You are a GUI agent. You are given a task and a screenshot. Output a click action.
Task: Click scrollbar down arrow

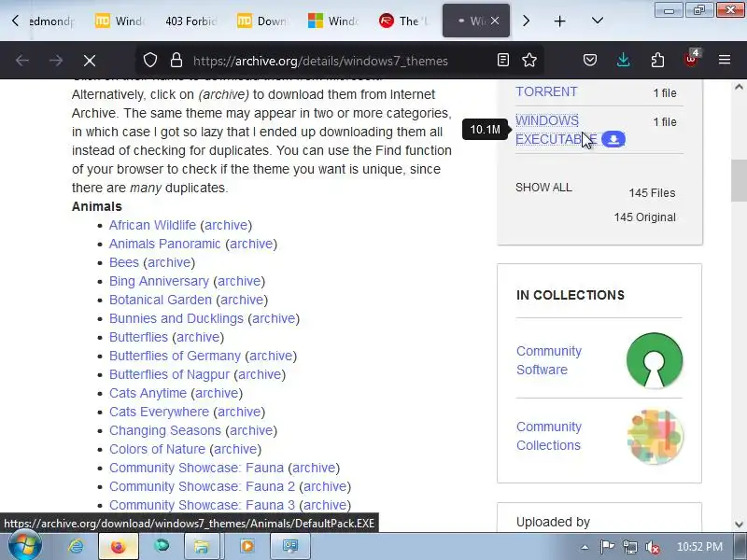pyautogui.click(x=739, y=525)
